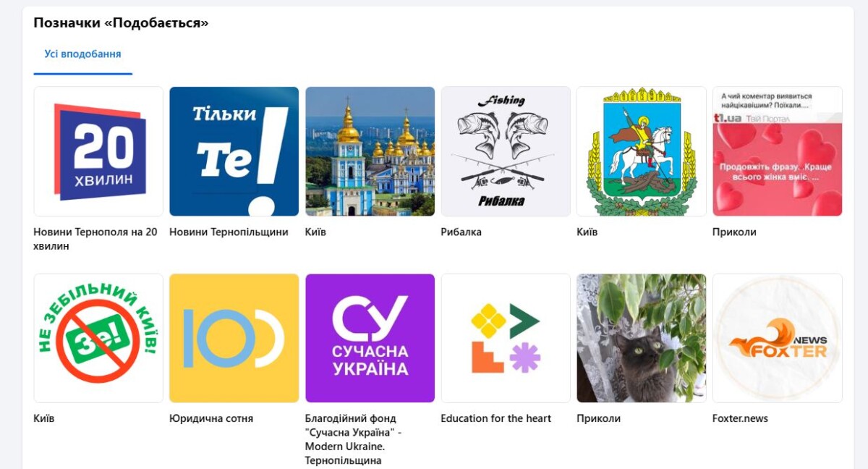The height and width of the screenshot is (469, 868).
Task: Select the Kyiv coat of arms thumbnail
Action: [642, 151]
